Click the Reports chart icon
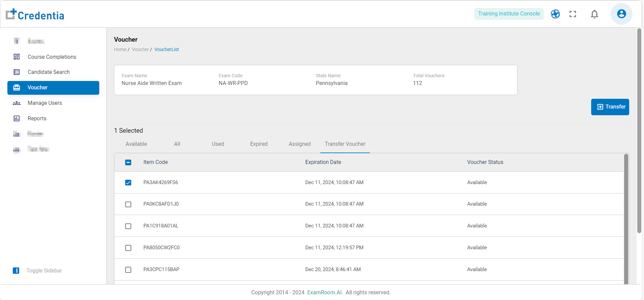Image resolution: width=644 pixels, height=300 pixels. pyautogui.click(x=16, y=118)
